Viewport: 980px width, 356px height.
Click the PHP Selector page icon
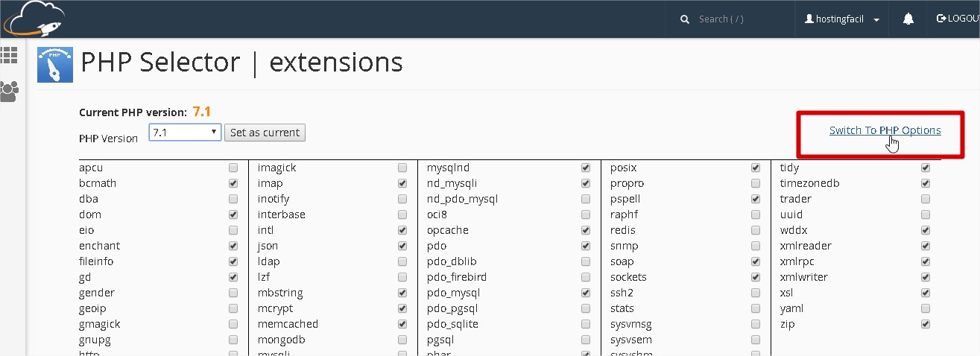(x=55, y=64)
